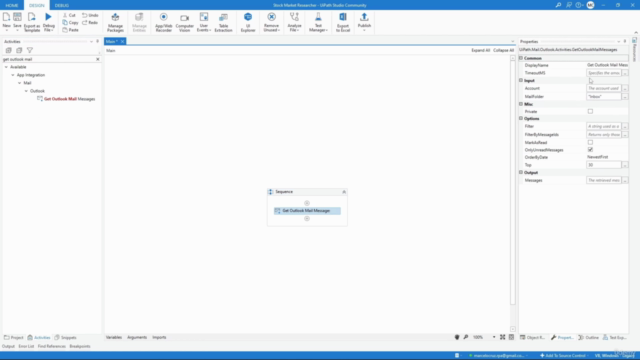Click the MailFolder input field

point(604,97)
